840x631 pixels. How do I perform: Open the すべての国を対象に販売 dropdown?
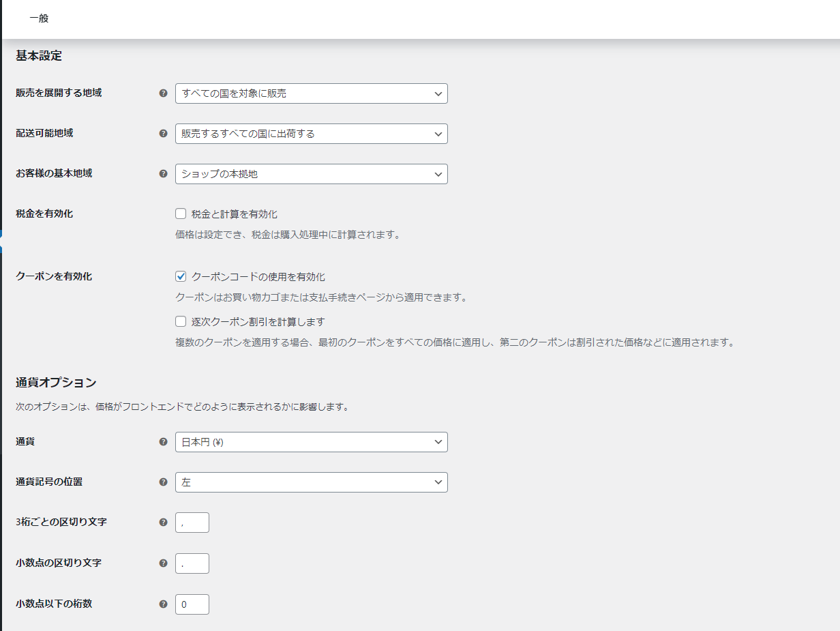(x=312, y=93)
